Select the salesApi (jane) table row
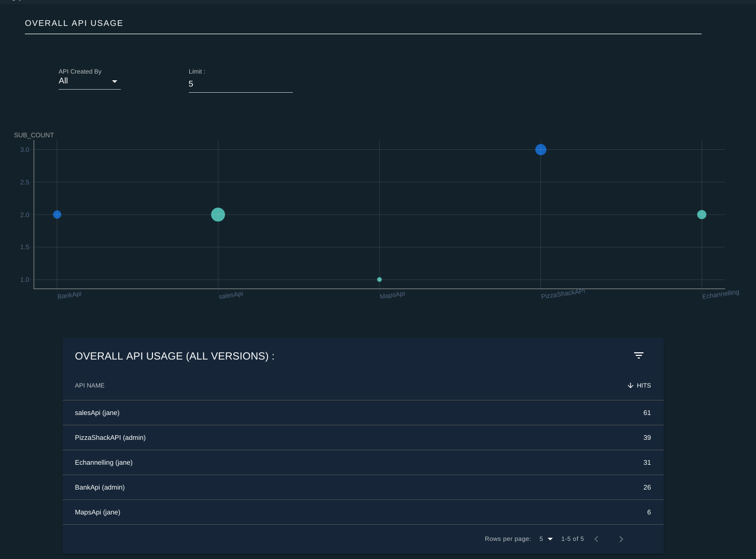The height and width of the screenshot is (559, 756). point(363,413)
